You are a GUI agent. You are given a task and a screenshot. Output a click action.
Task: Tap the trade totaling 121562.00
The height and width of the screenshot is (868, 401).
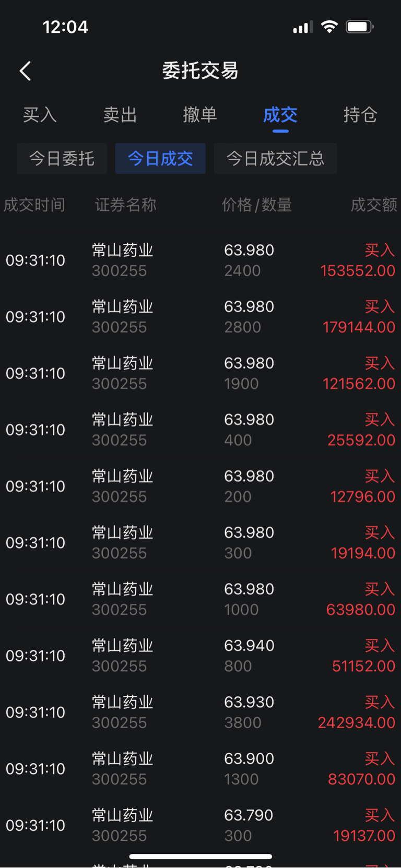pyautogui.click(x=200, y=373)
